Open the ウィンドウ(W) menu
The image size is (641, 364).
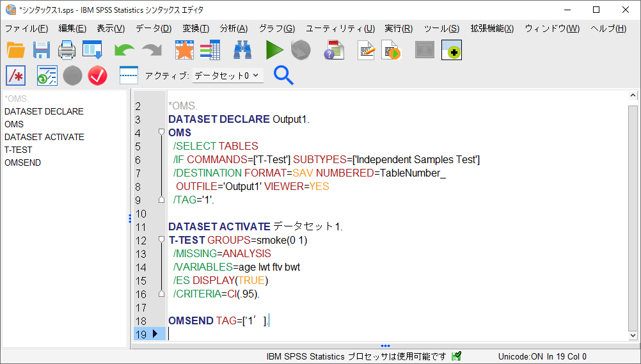(552, 29)
